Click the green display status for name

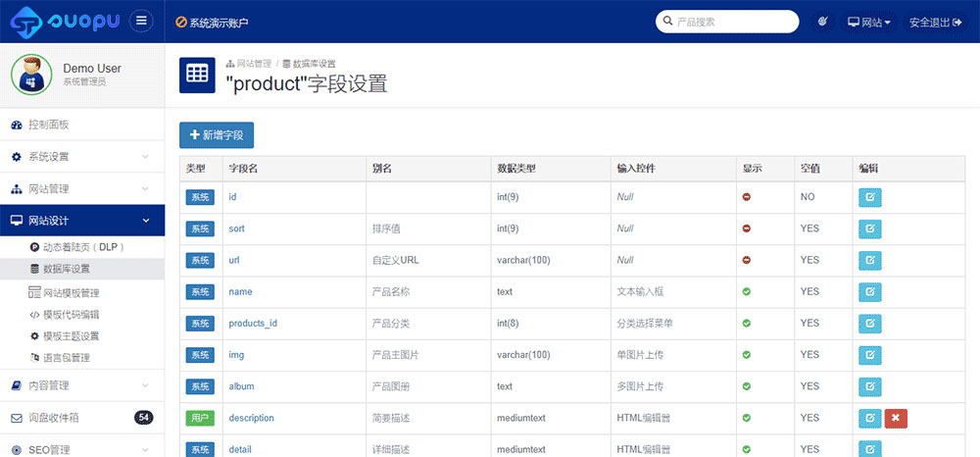(x=747, y=291)
